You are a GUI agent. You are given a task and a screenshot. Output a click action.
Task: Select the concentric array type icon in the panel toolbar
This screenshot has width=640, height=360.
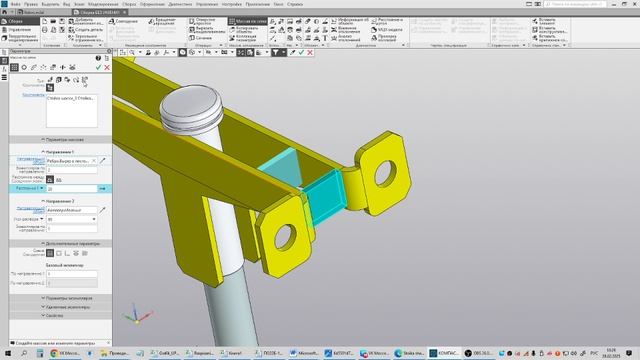pos(24,67)
